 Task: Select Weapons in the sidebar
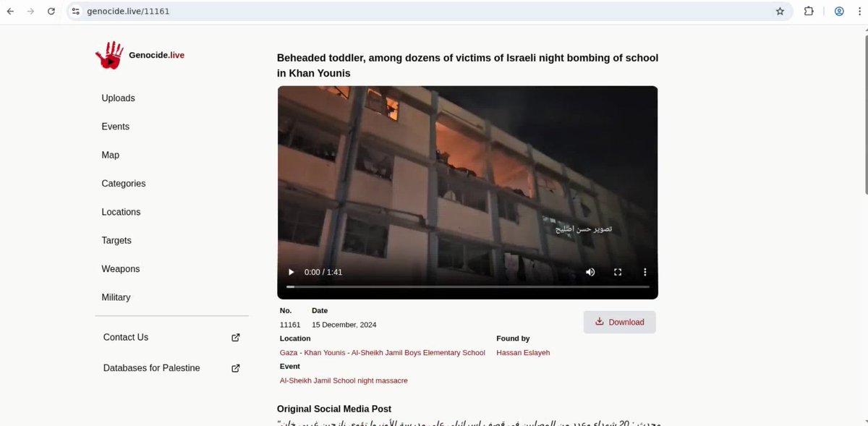[x=121, y=269]
